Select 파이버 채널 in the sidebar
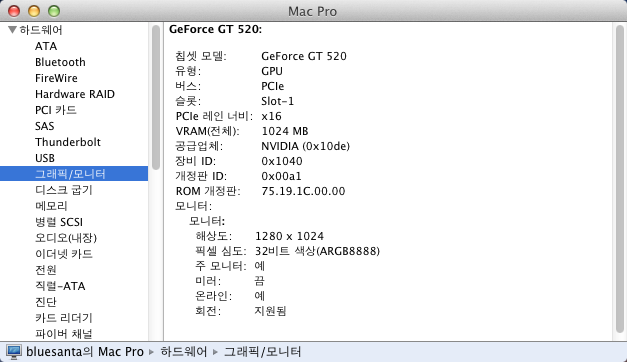 (x=64, y=334)
